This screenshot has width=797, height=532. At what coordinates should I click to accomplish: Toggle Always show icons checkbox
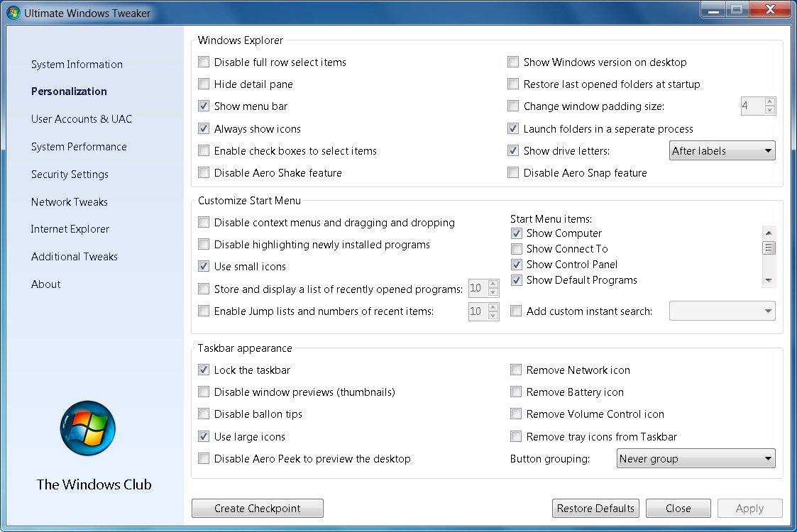203,128
